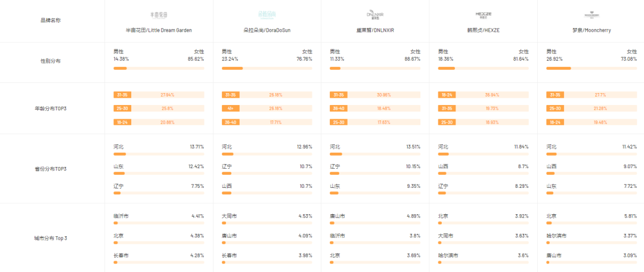Open the 半亩花田/Little Dream Garden brand name
This screenshot has height=272, width=644.
tap(159, 30)
